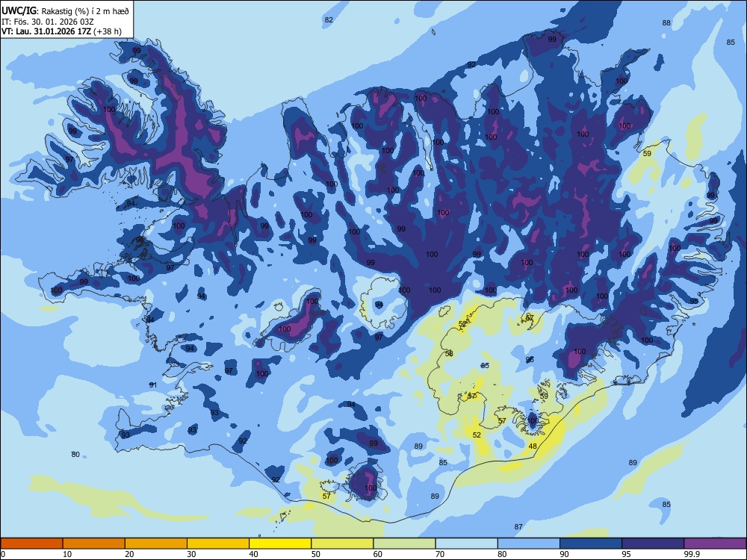The image size is (747, 560).
Task: Click the legend tick label '50'
Action: click(316, 554)
